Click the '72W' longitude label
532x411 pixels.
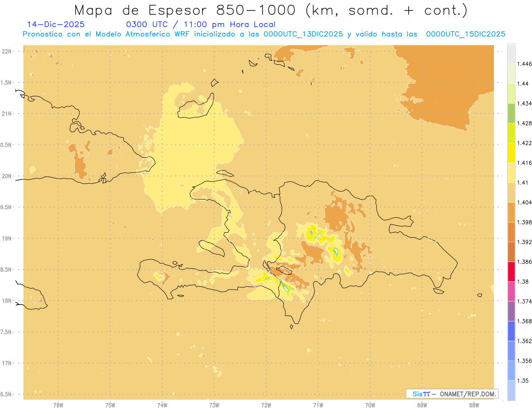tap(266, 405)
